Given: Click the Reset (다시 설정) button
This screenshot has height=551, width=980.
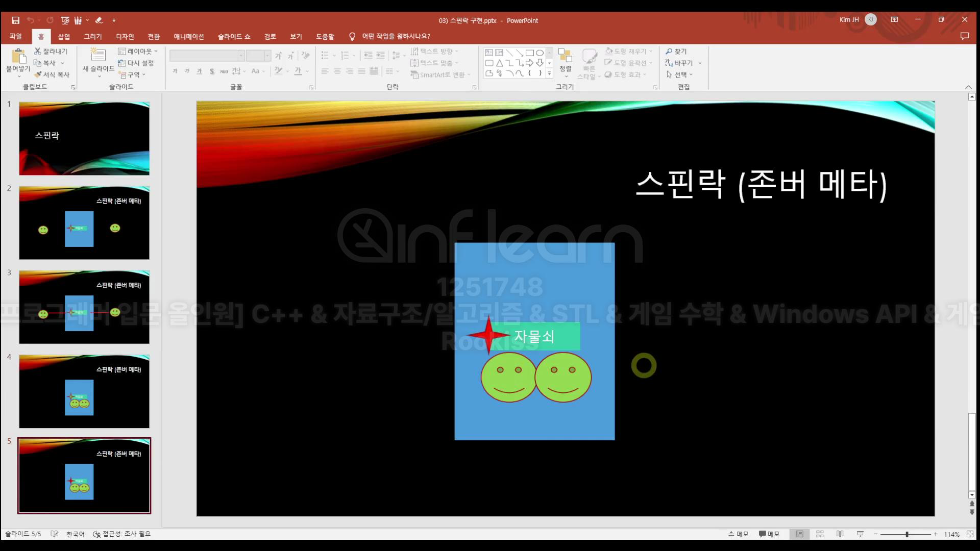Looking at the screenshot, I should pos(136,63).
